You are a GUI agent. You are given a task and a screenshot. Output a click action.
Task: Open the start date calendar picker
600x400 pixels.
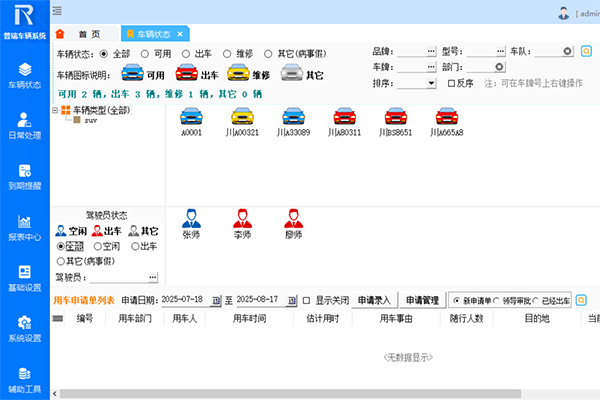point(212,300)
